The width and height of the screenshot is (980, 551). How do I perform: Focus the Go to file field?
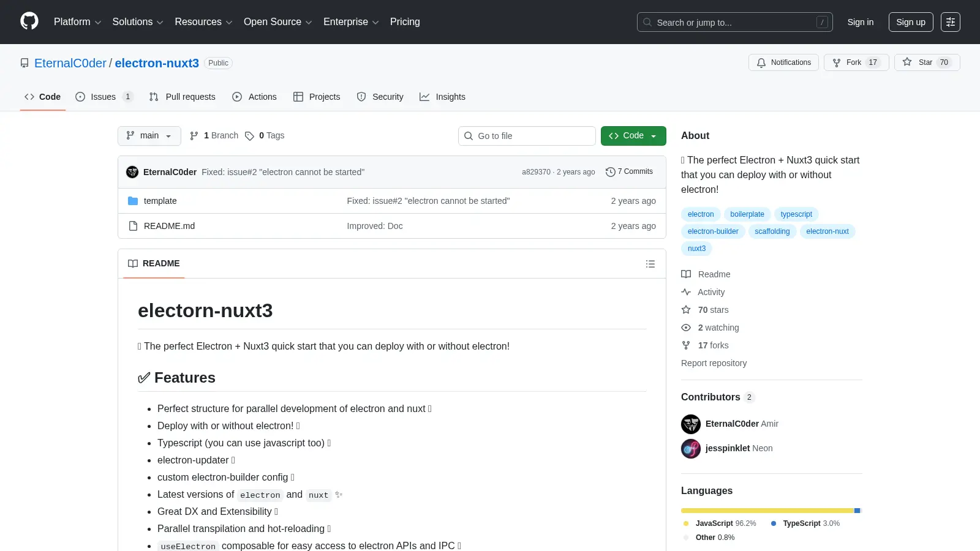pyautogui.click(x=527, y=136)
